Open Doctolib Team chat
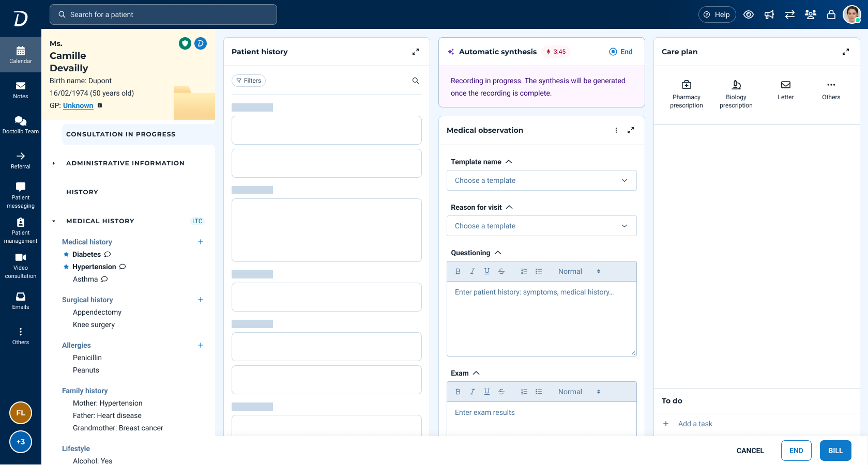The width and height of the screenshot is (868, 465). [21, 125]
